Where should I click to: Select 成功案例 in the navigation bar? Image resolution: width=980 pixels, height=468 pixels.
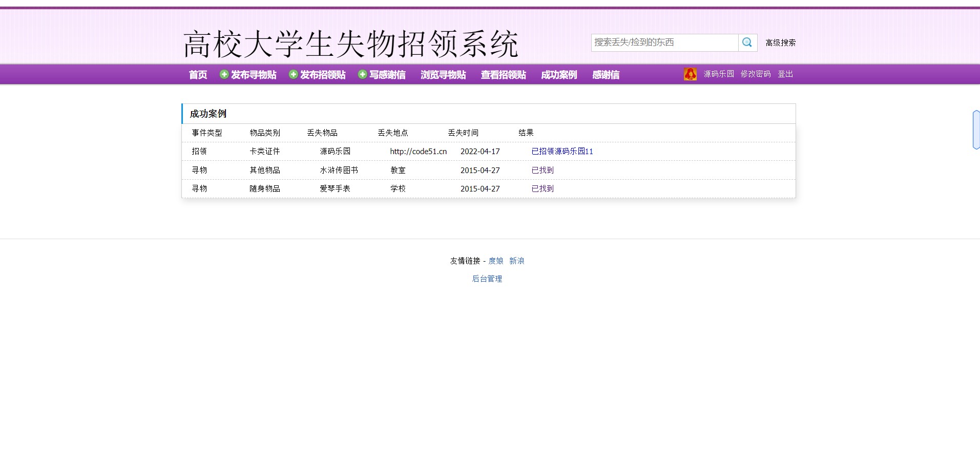point(559,75)
